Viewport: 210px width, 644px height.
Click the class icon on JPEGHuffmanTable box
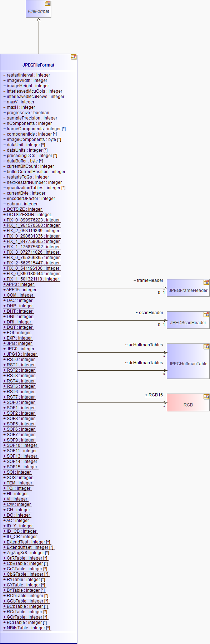pos(206,347)
